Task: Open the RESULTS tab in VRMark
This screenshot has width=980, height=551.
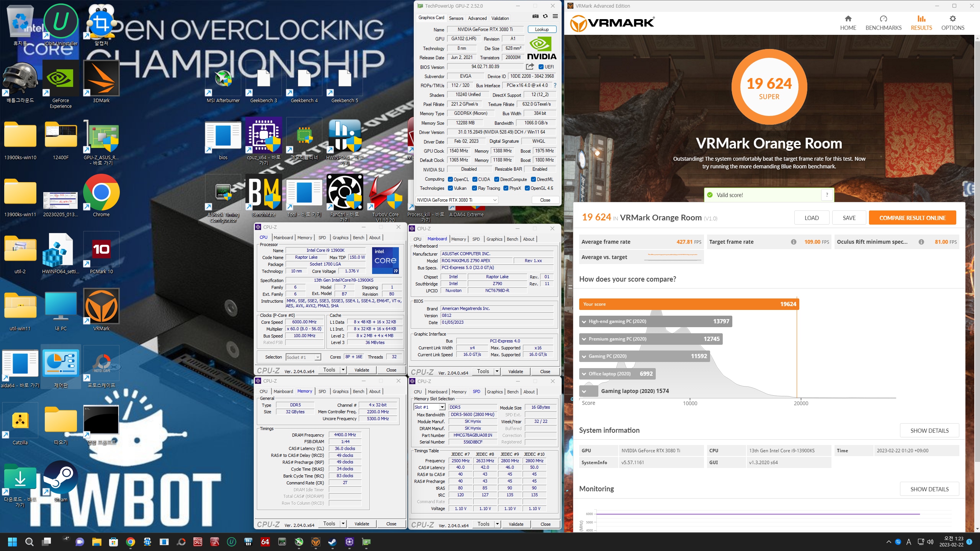Action: tap(921, 23)
